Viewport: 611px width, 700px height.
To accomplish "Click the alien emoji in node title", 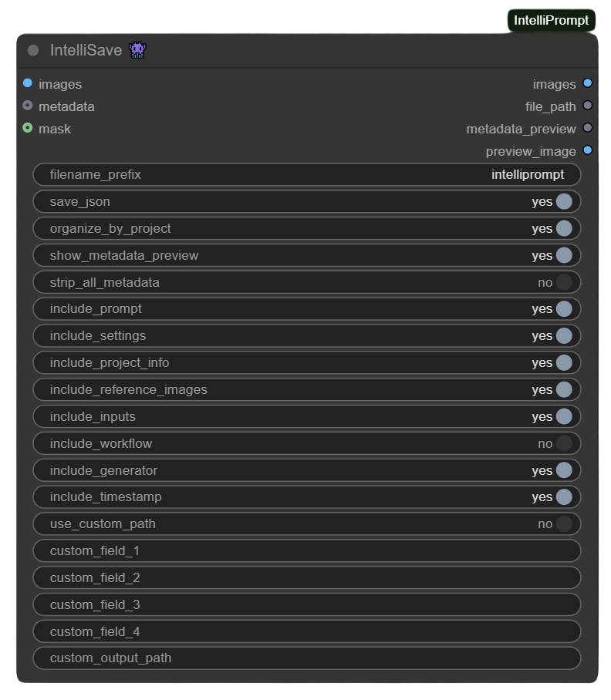I will click(138, 51).
